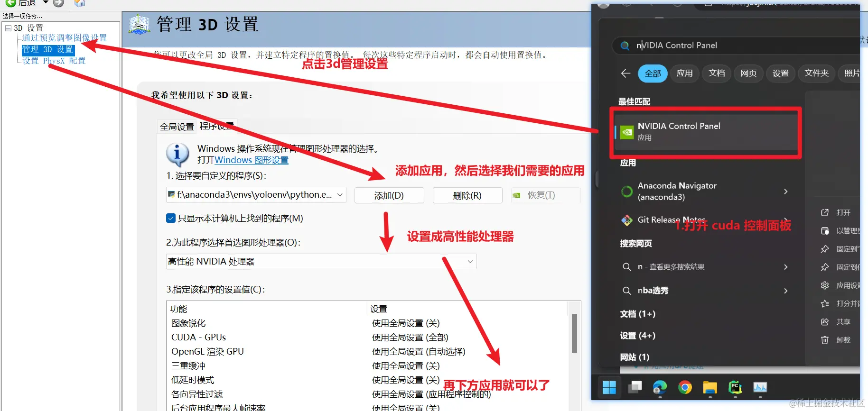Select 管理 3D 设置 tree item
Screen dimensions: 868x411
tap(48, 49)
